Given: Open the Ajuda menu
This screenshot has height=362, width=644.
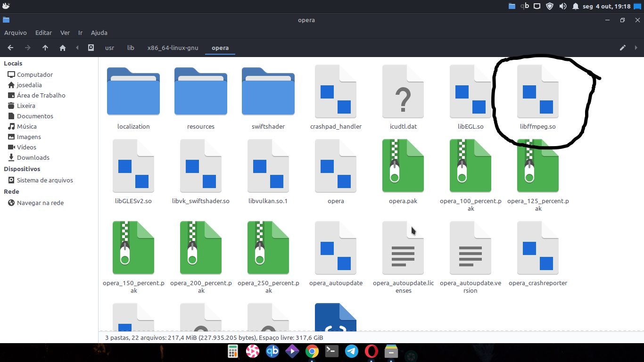Looking at the screenshot, I should [99, 33].
